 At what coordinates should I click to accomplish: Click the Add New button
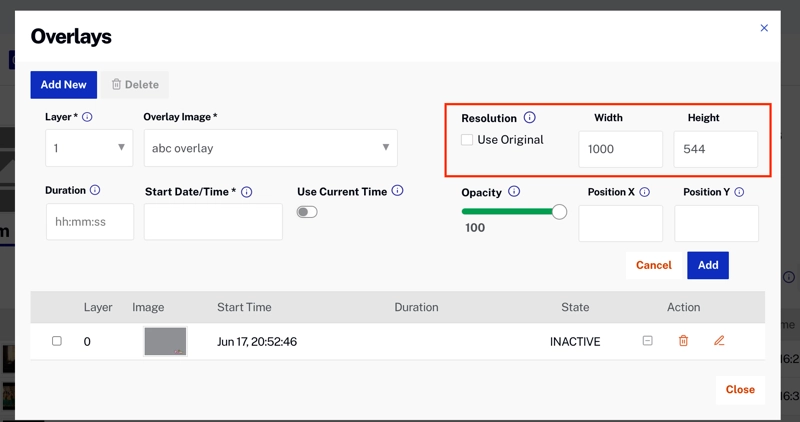[x=63, y=85]
